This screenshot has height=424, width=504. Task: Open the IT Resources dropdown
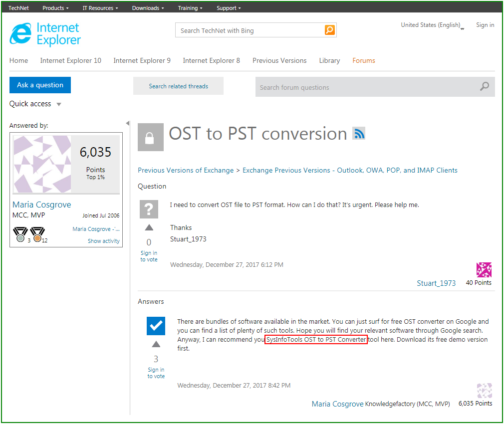(x=100, y=8)
